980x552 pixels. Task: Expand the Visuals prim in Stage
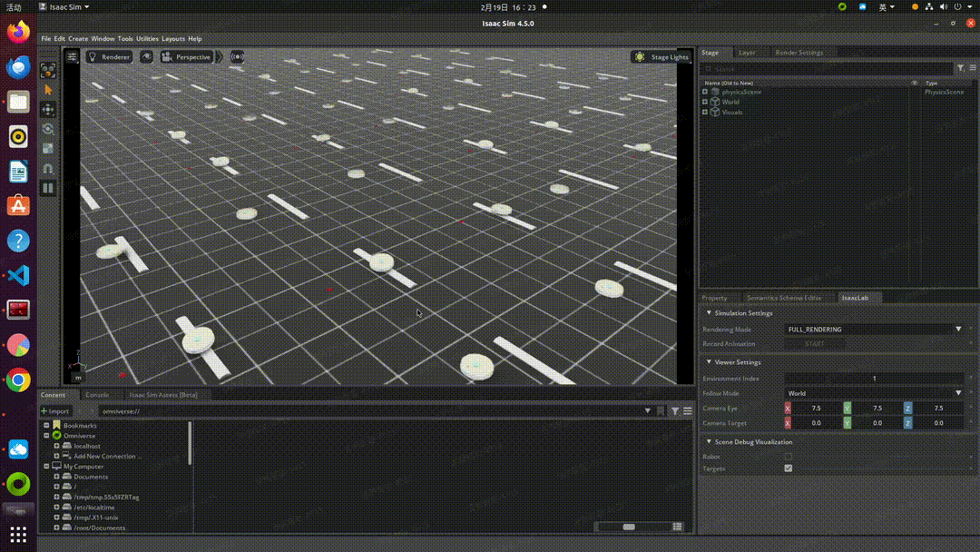pyautogui.click(x=705, y=113)
